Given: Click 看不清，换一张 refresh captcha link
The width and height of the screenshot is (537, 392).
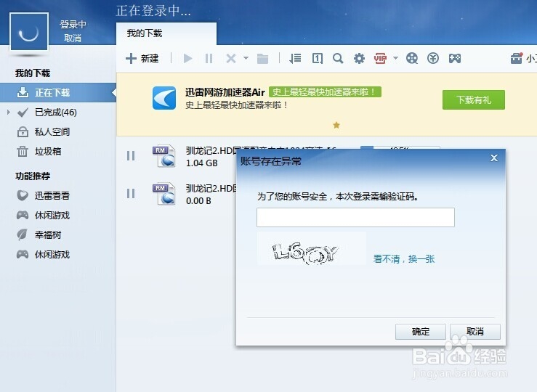Looking at the screenshot, I should click(404, 259).
